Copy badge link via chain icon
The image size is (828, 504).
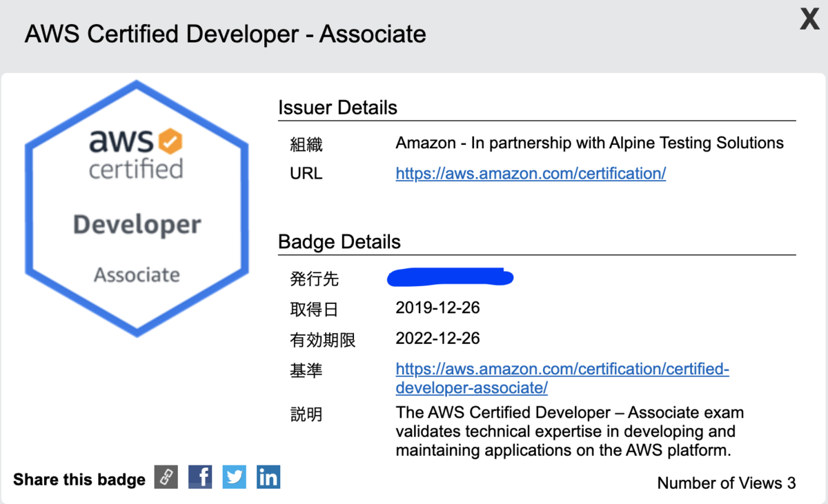point(166,477)
